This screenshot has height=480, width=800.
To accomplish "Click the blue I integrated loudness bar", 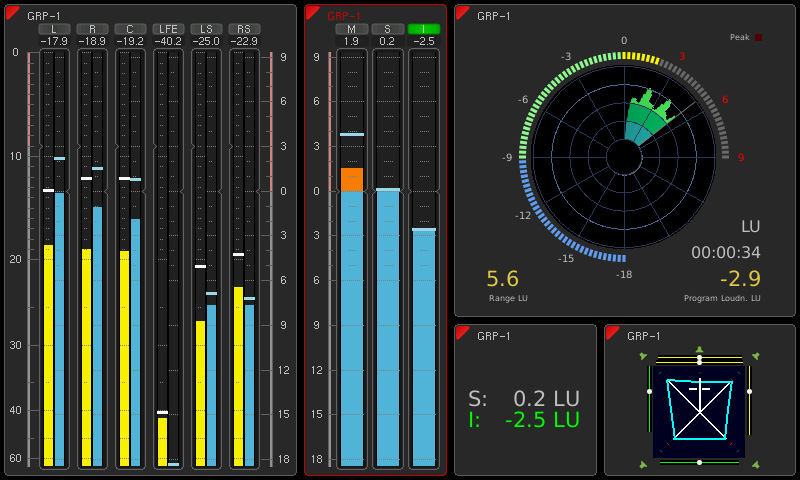I will [x=424, y=348].
